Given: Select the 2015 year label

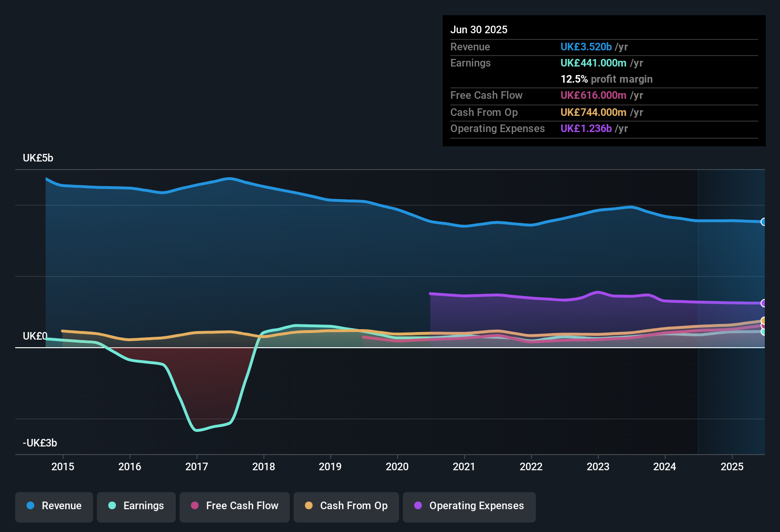Looking at the screenshot, I should click(x=63, y=467).
